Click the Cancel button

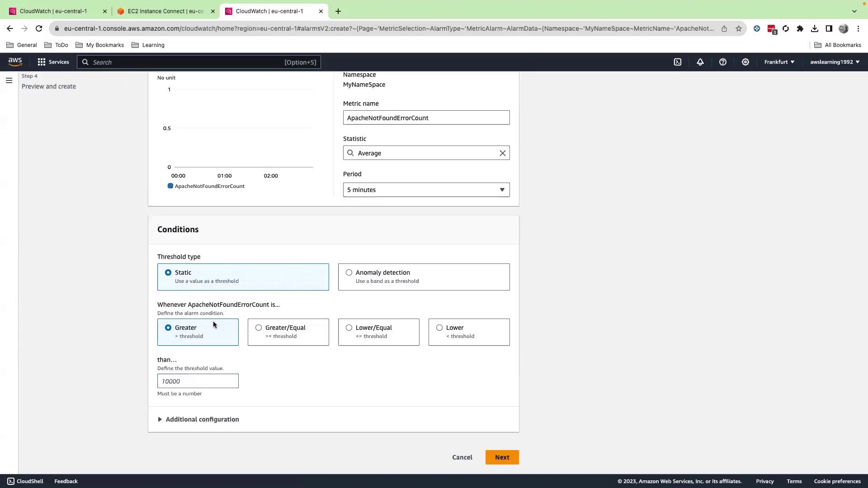[x=462, y=457]
